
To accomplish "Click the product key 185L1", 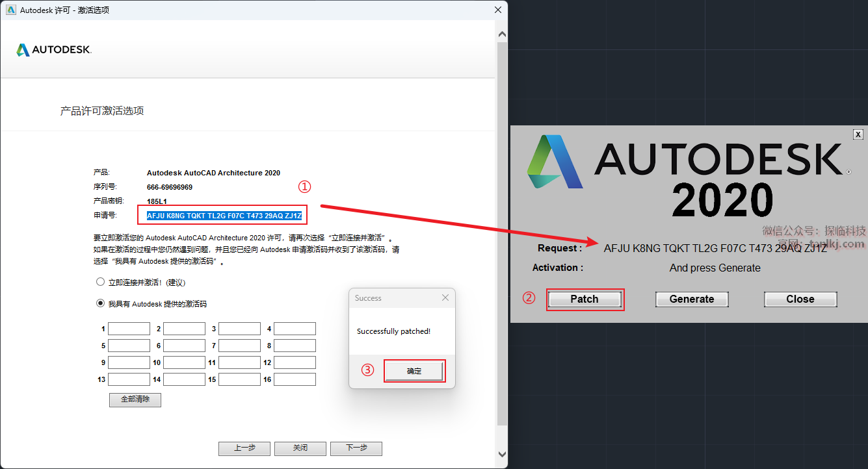I will coord(157,201).
